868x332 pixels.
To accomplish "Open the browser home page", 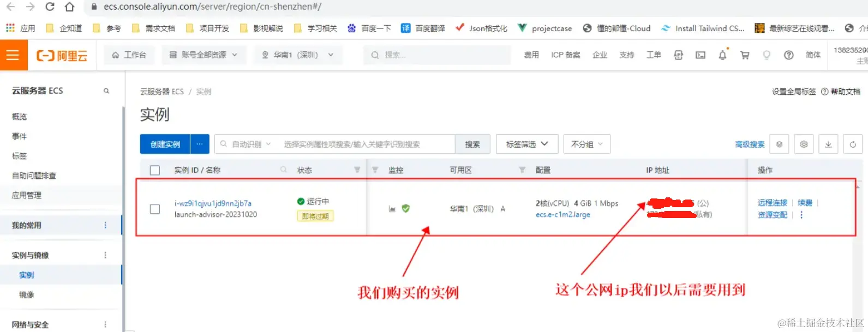I will pos(69,7).
